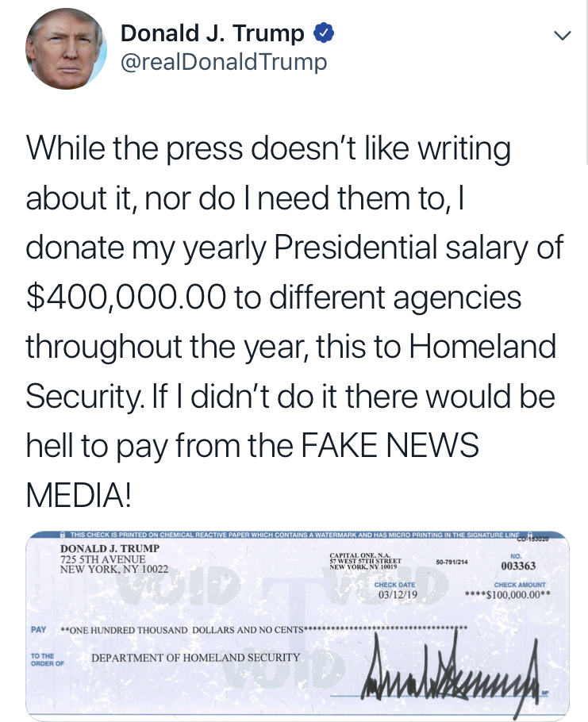Click check number 003363
588x722 pixels.
click(x=519, y=566)
